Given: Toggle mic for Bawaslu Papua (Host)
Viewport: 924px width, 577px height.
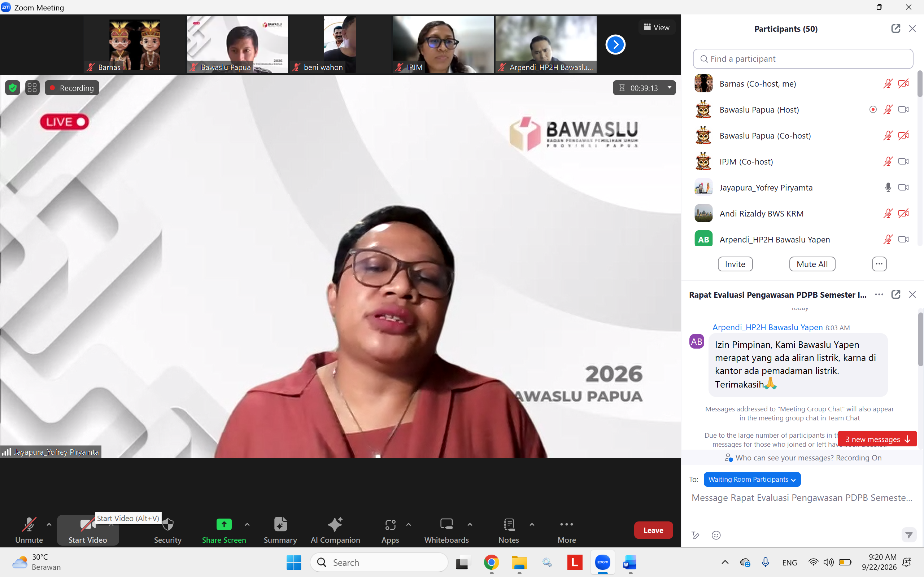Looking at the screenshot, I should click(888, 110).
